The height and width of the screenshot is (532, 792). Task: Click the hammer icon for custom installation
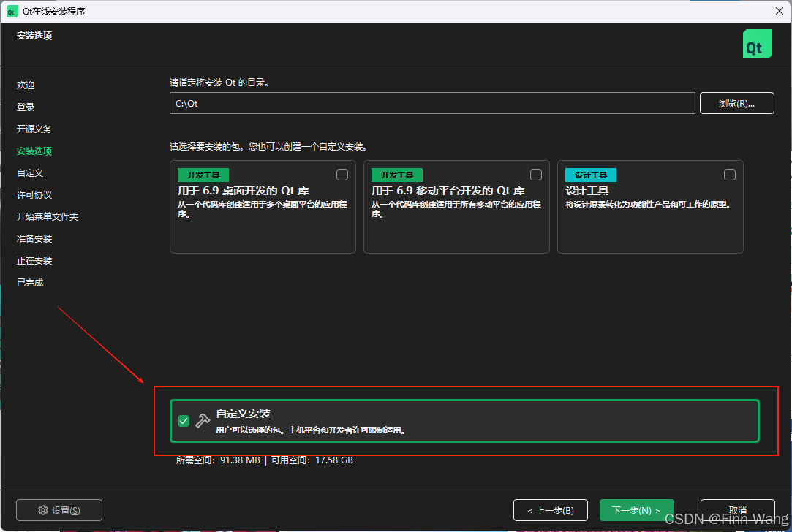coord(203,420)
